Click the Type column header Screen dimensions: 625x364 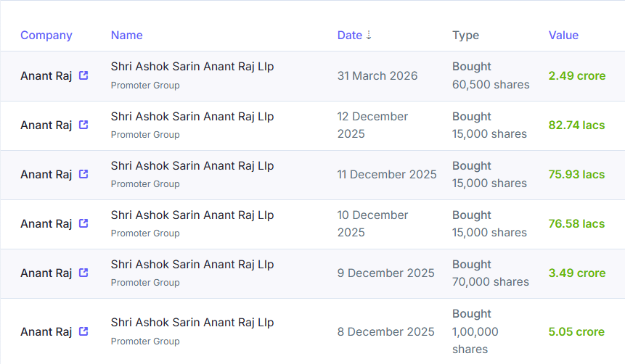coord(465,36)
